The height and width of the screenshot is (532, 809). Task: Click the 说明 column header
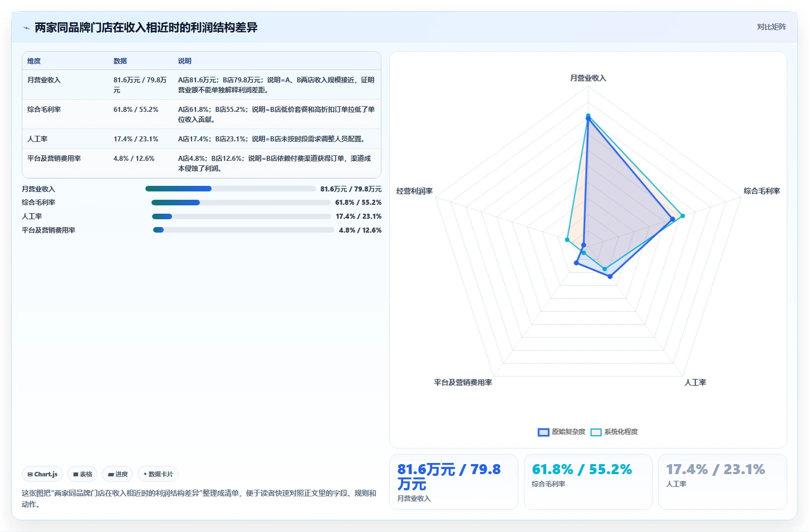point(185,61)
